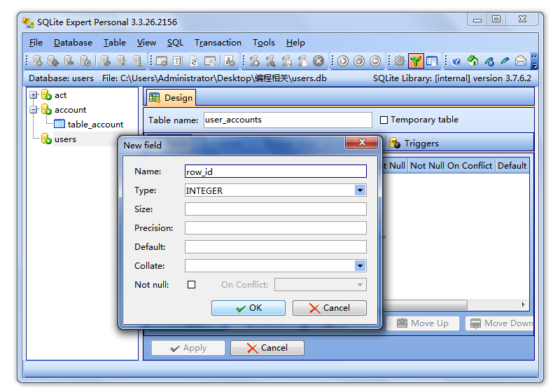
Task: Click the Size input field
Action: [275, 209]
